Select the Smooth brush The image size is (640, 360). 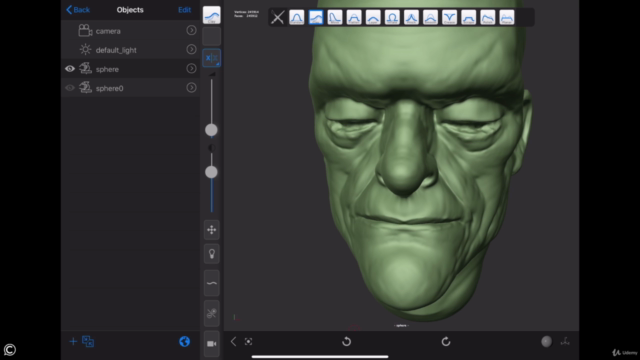coord(431,18)
